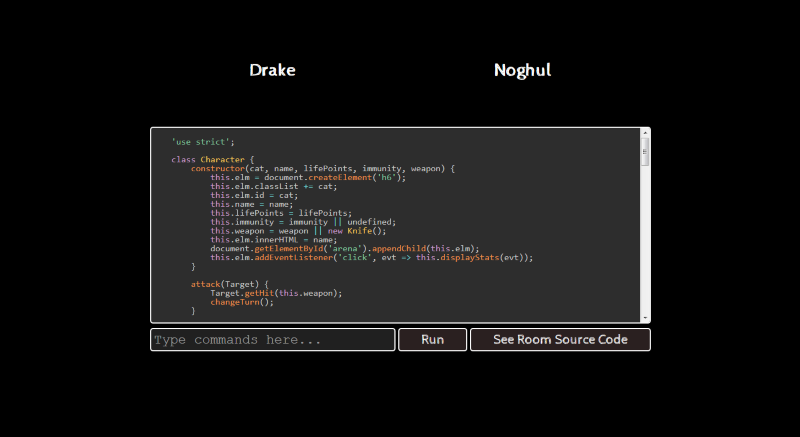Viewport: 800px width, 437px height.
Task: Click the createElement('h6') line
Action: coord(308,177)
